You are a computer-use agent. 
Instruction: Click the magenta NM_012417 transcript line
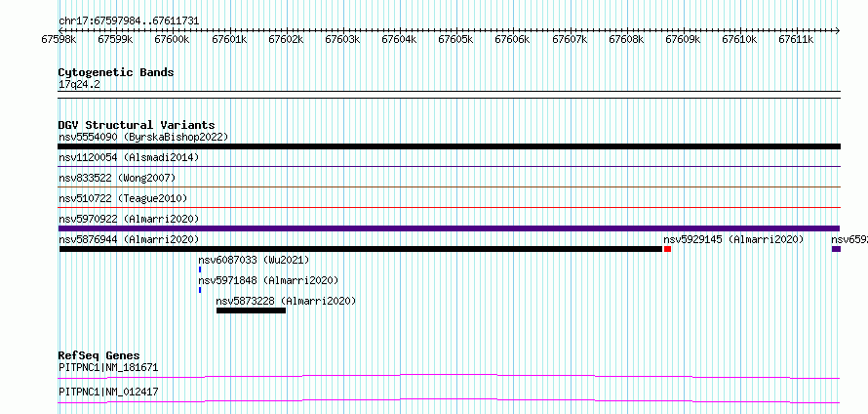(x=449, y=400)
